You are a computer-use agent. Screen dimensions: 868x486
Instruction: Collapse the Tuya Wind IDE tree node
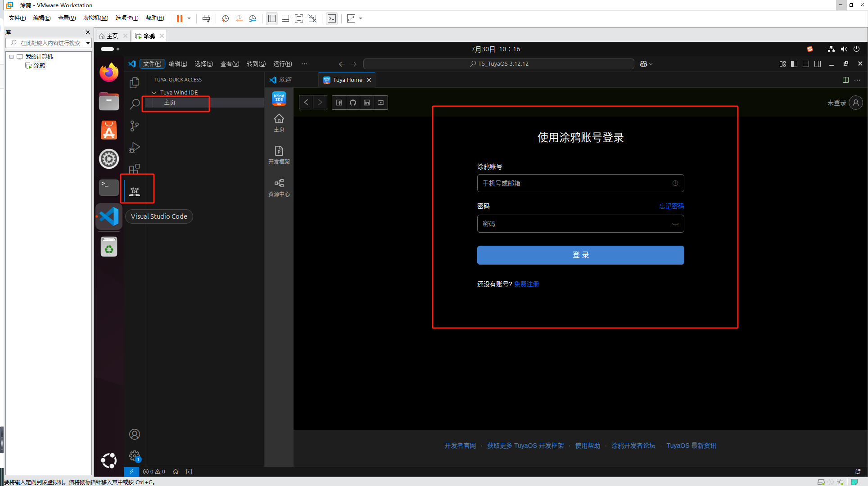click(x=154, y=92)
